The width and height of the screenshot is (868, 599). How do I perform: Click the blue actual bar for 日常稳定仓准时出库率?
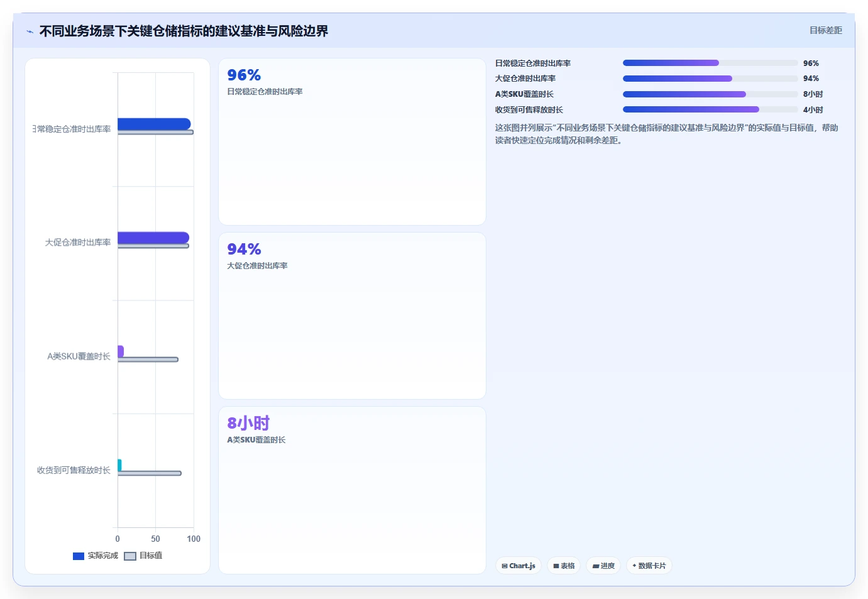[x=154, y=124]
